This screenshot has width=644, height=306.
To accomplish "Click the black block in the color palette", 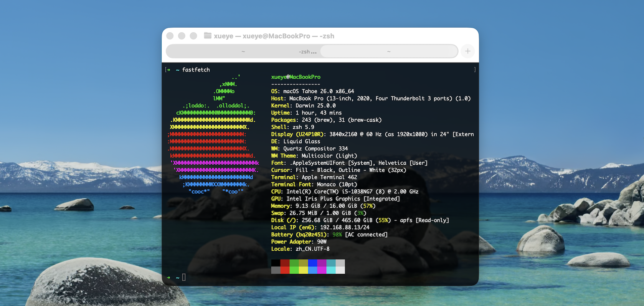I will coord(276,263).
